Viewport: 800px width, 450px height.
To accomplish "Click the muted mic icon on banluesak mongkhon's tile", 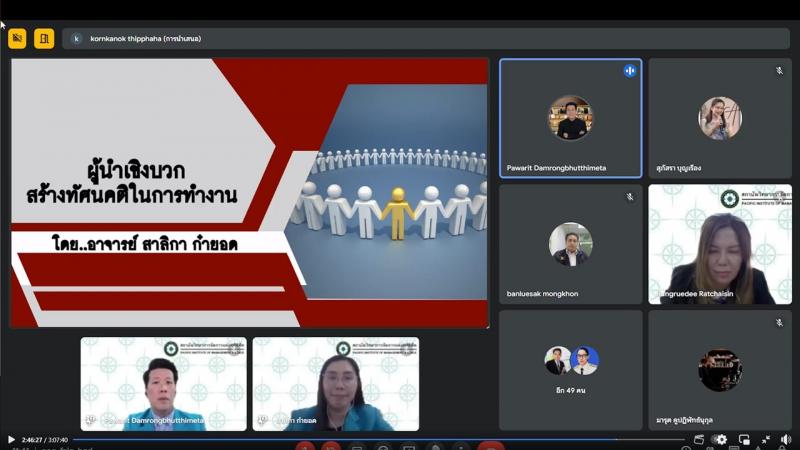I will (630, 197).
